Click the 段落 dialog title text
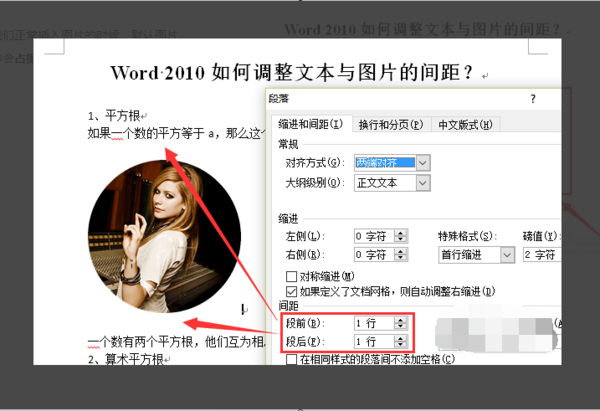The image size is (600, 411). click(x=279, y=99)
